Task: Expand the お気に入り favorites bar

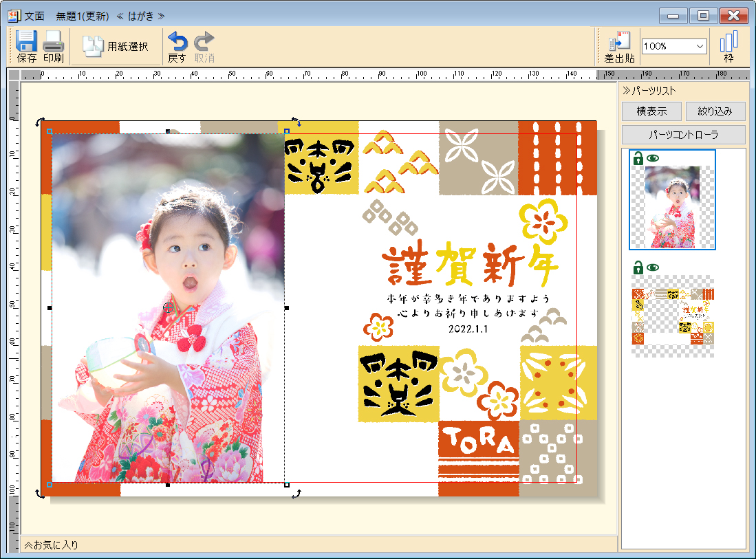Action: point(52,545)
